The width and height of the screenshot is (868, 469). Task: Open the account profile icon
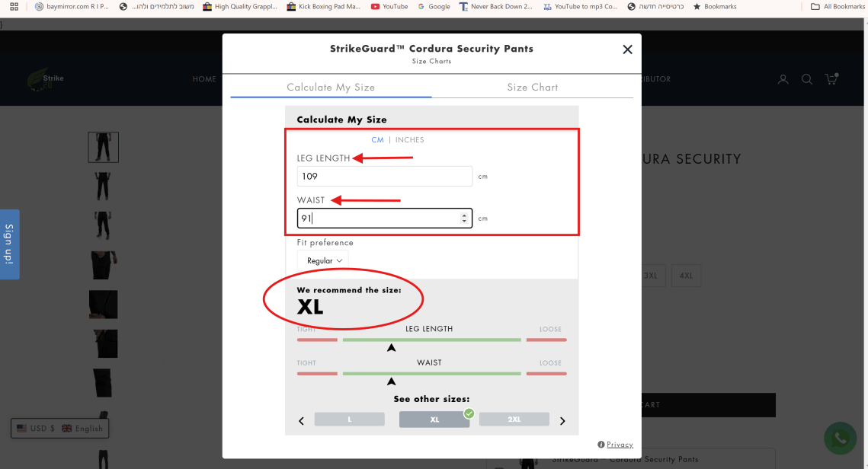[783, 79]
